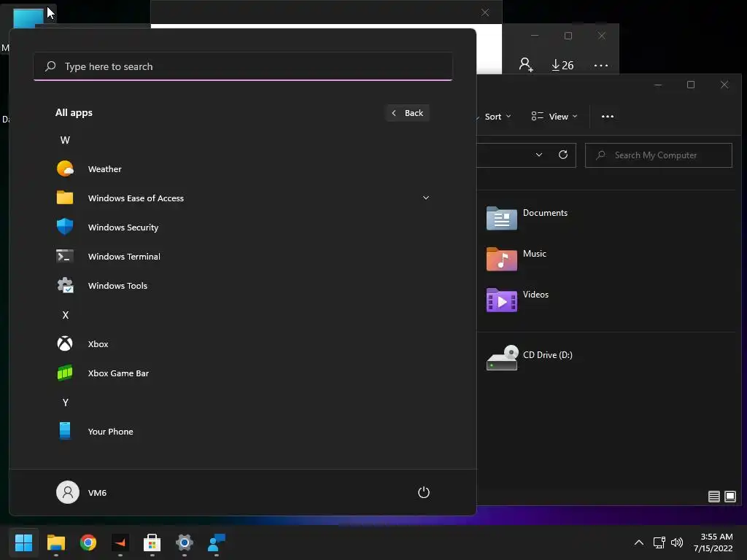This screenshot has height=560, width=747.
Task: Open the View dropdown in File Explorer
Action: [x=554, y=116]
